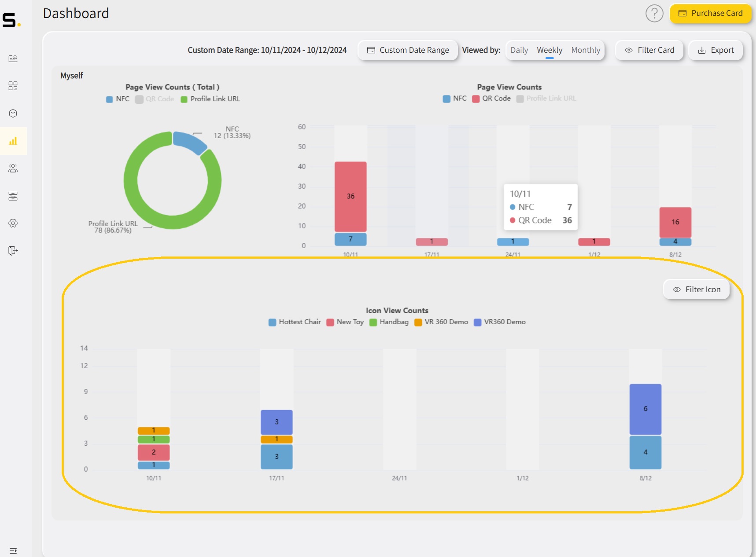Screen dimensions: 756x557
Task: Toggle the QR Code legend in Page View Counts Total
Action: click(155, 99)
